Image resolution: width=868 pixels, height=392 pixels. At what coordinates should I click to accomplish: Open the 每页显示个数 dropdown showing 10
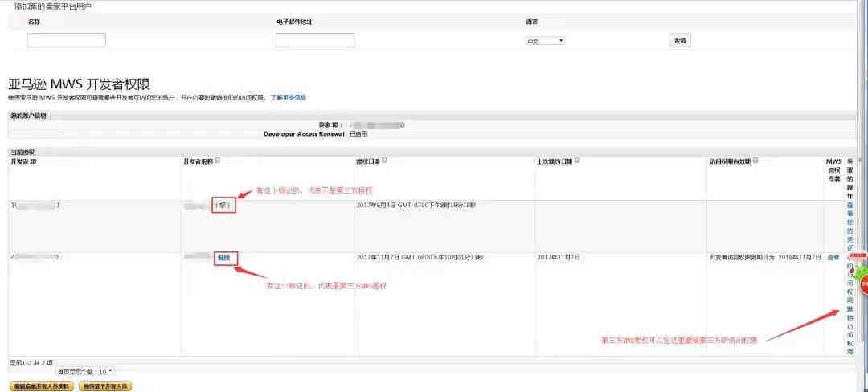(86, 371)
